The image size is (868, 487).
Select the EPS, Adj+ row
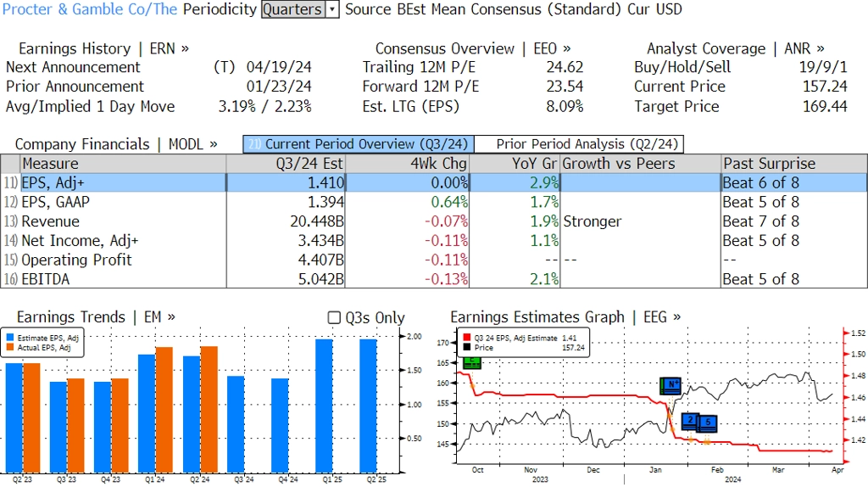click(x=434, y=182)
